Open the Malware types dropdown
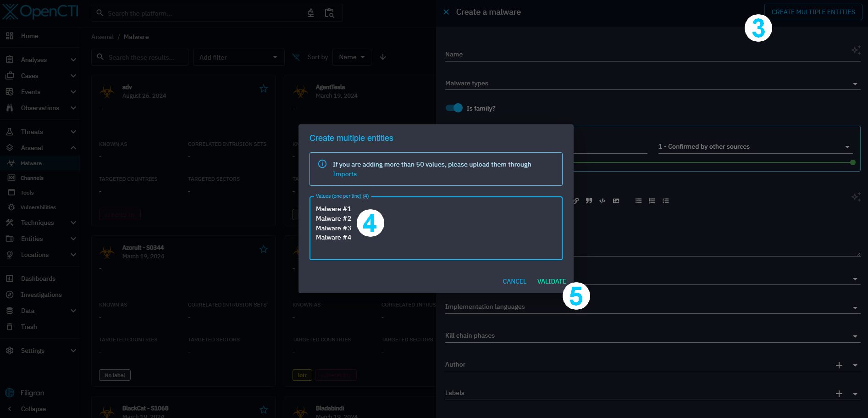Screen dimensions: 868x418 (x=855, y=84)
